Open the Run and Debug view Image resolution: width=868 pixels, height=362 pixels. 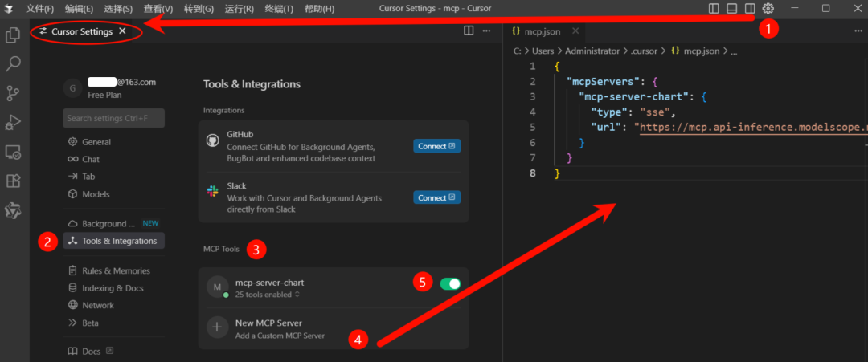pos(13,122)
